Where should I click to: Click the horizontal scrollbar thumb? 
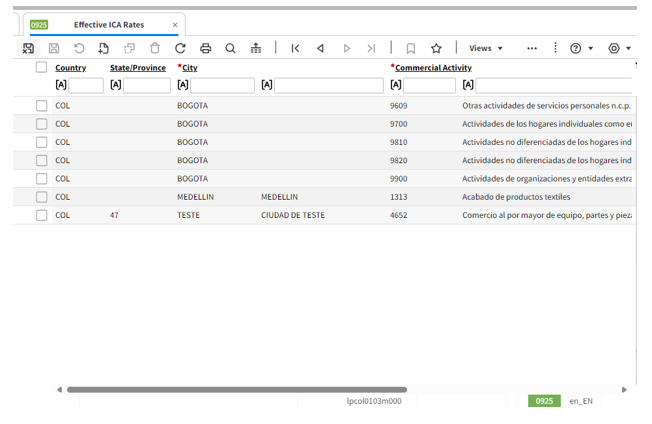click(236, 390)
